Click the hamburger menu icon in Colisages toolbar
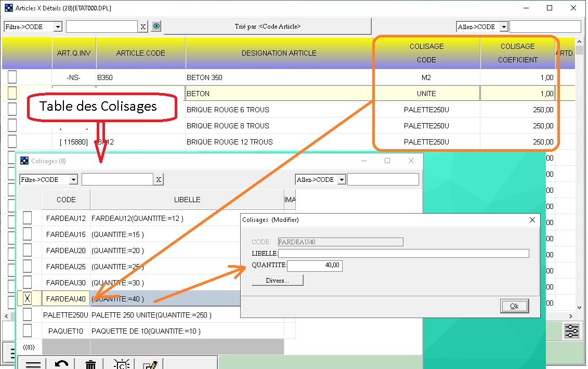The width and height of the screenshot is (588, 369). coord(33,364)
